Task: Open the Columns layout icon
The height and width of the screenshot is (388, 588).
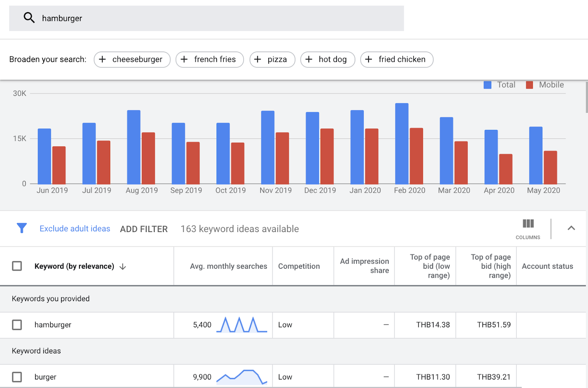Action: (x=528, y=224)
